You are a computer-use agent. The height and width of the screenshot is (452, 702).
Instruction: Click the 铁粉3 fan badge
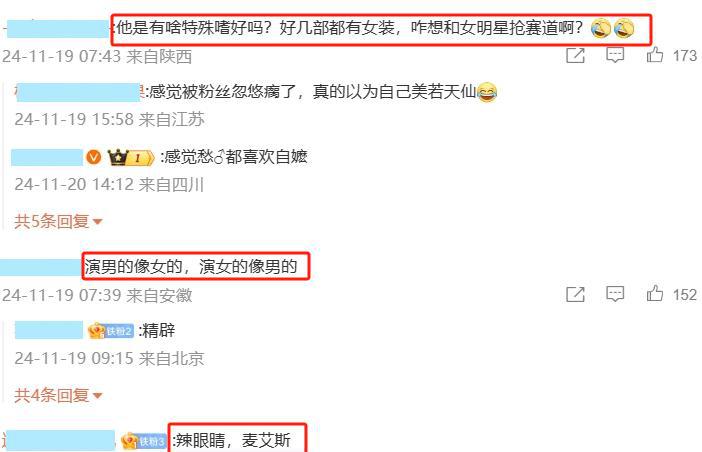[143, 441]
